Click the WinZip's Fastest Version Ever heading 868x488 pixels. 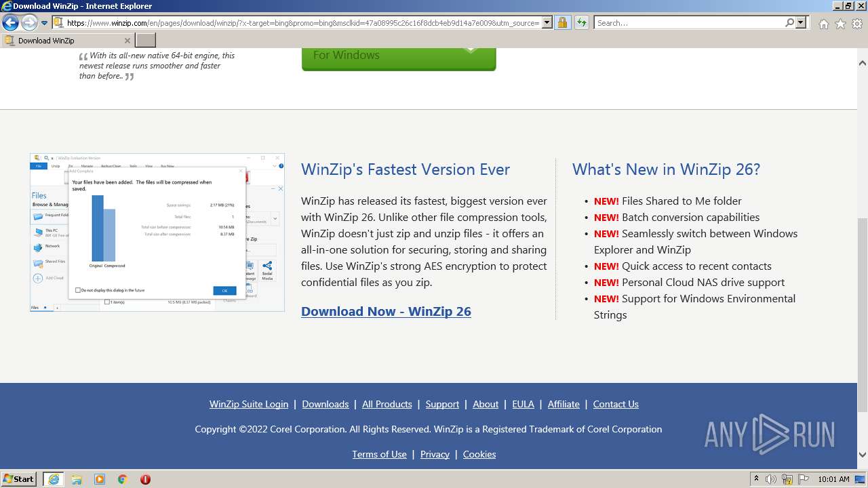[406, 169]
